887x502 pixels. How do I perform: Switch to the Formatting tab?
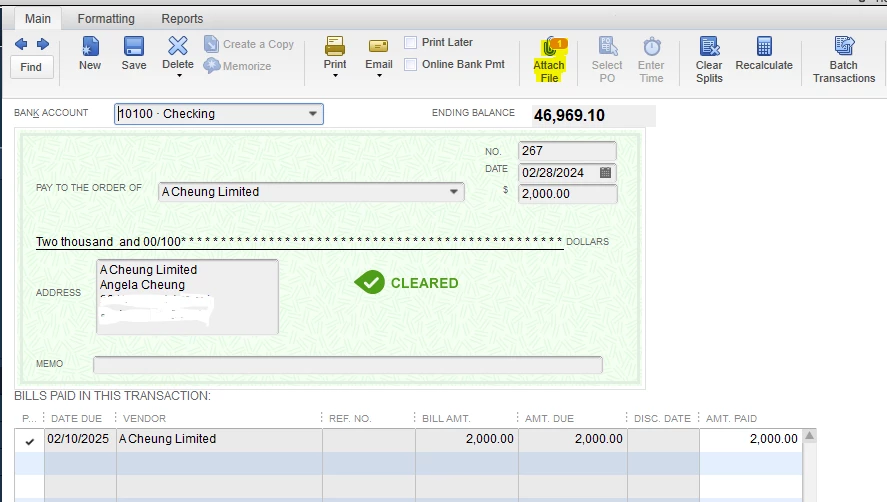(x=106, y=19)
